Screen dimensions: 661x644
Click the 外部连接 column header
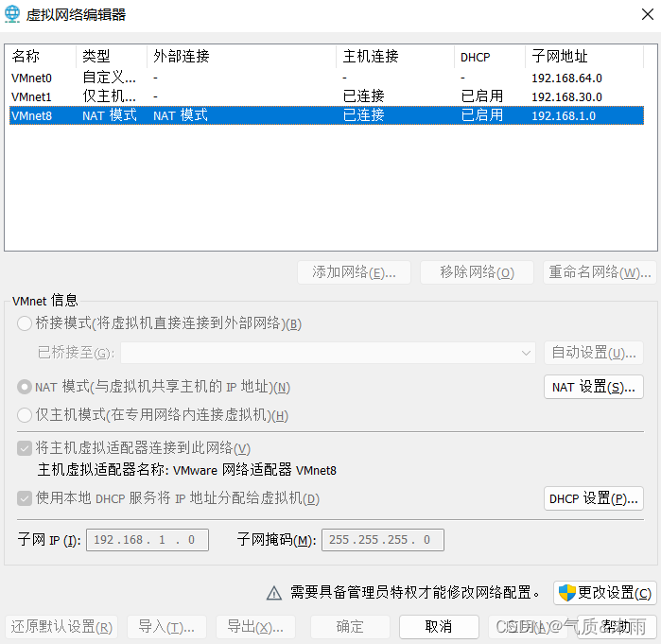point(241,57)
